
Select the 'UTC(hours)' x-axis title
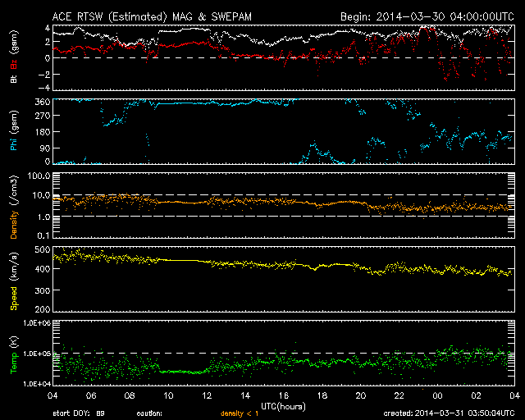click(x=283, y=407)
